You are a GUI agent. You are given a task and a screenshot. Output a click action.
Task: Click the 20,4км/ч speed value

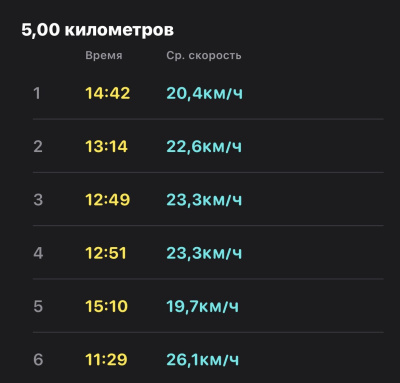pyautogui.click(x=204, y=93)
